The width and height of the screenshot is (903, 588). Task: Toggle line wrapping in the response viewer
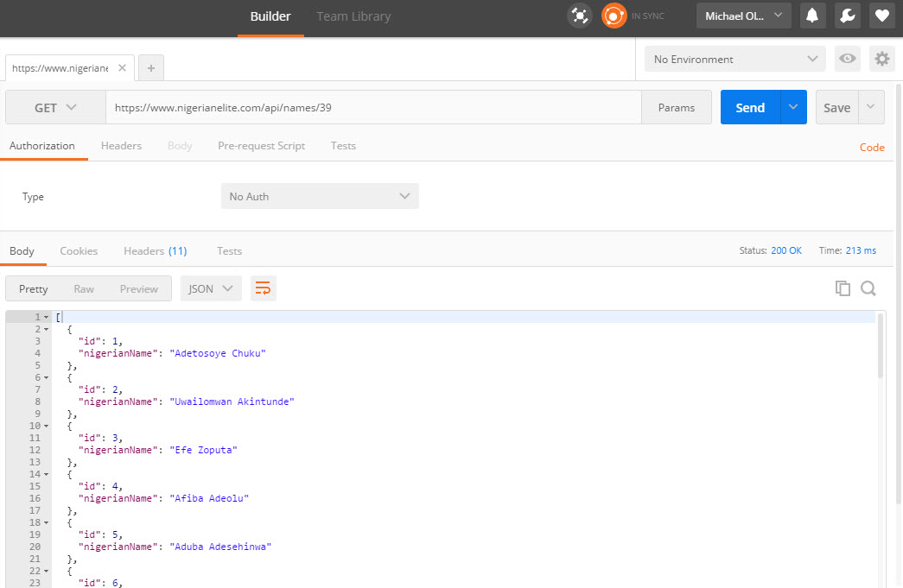tap(263, 289)
